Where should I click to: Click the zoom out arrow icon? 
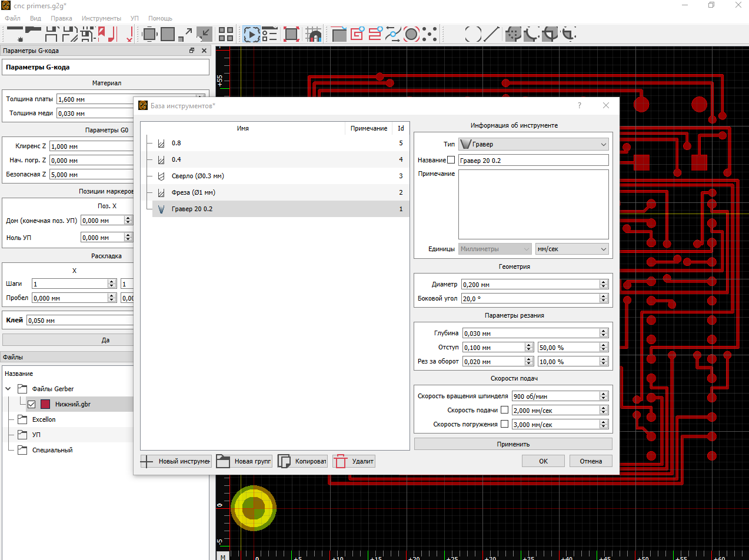pos(204,34)
